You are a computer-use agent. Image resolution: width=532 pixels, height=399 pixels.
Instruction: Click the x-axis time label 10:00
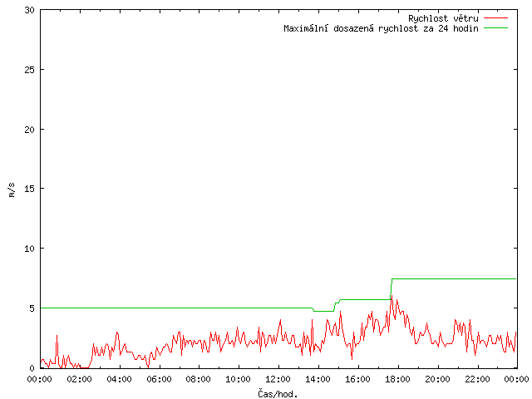[x=239, y=379]
